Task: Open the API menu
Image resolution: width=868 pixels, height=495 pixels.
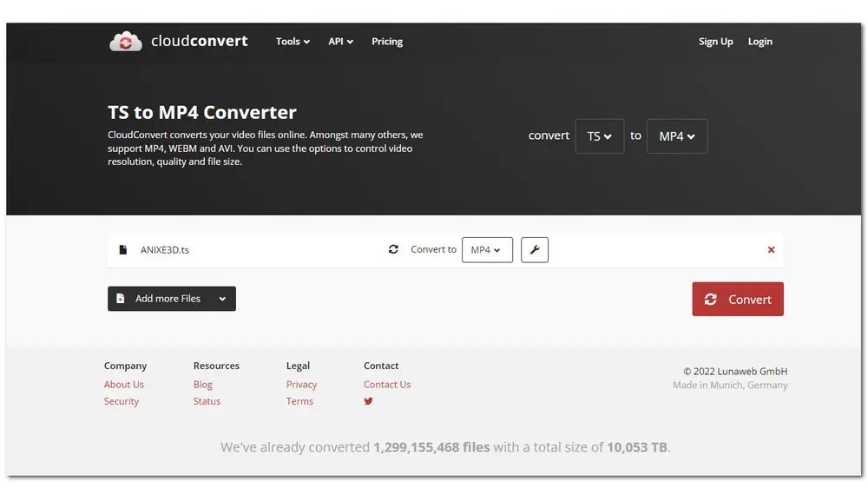Action: pos(340,42)
